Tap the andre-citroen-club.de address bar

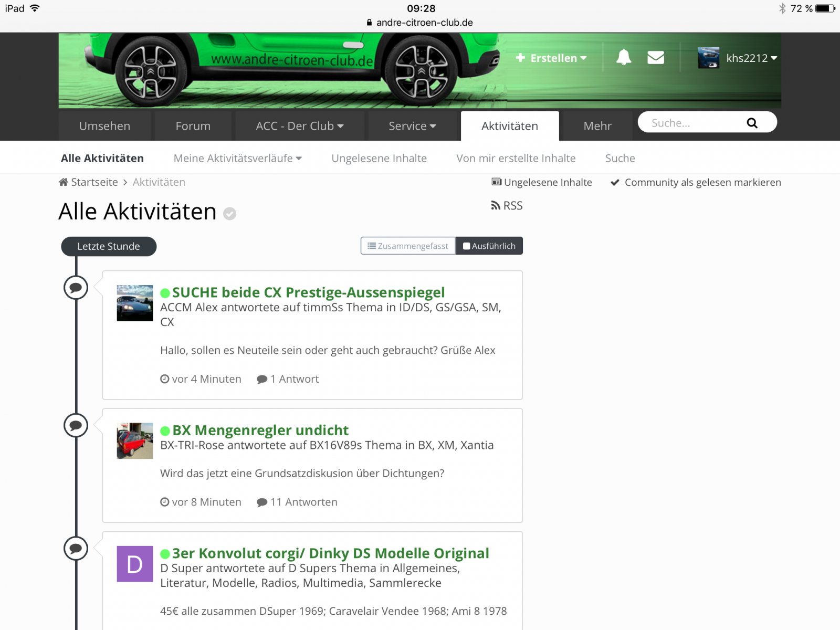tap(420, 23)
